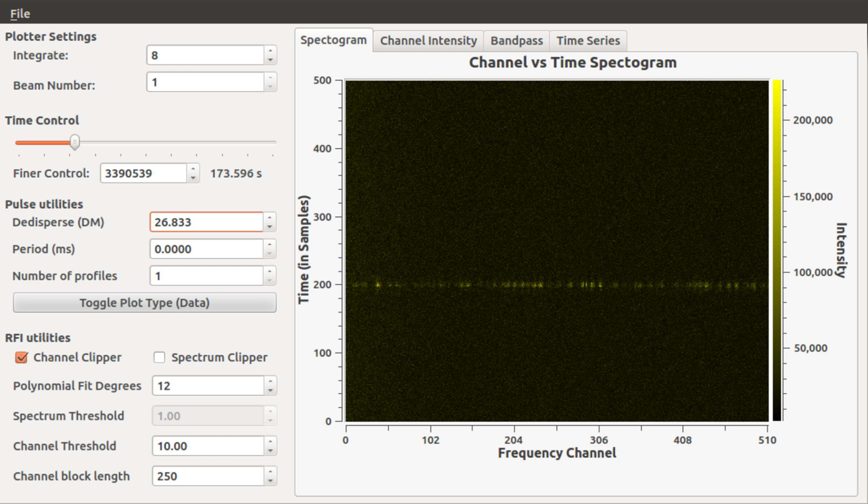Increase Period (ms) with up arrow

coord(270,244)
